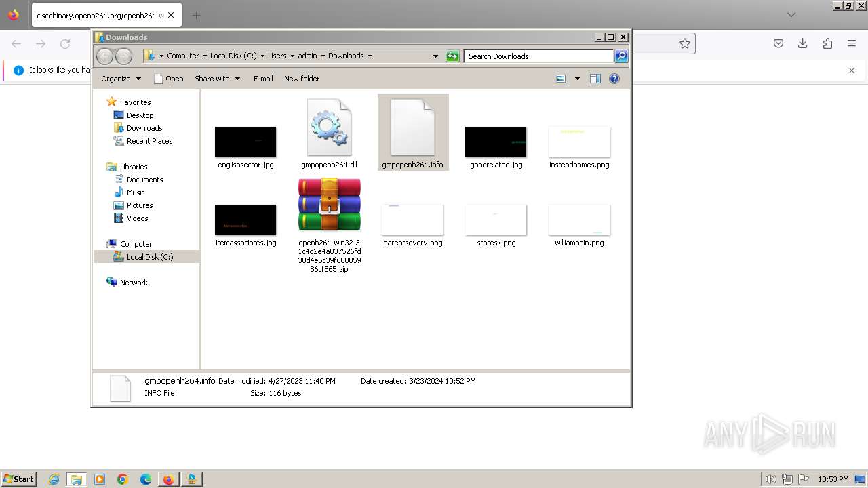Toggle the preview pane icon
This screenshot has width=868, height=488.
click(x=595, y=79)
